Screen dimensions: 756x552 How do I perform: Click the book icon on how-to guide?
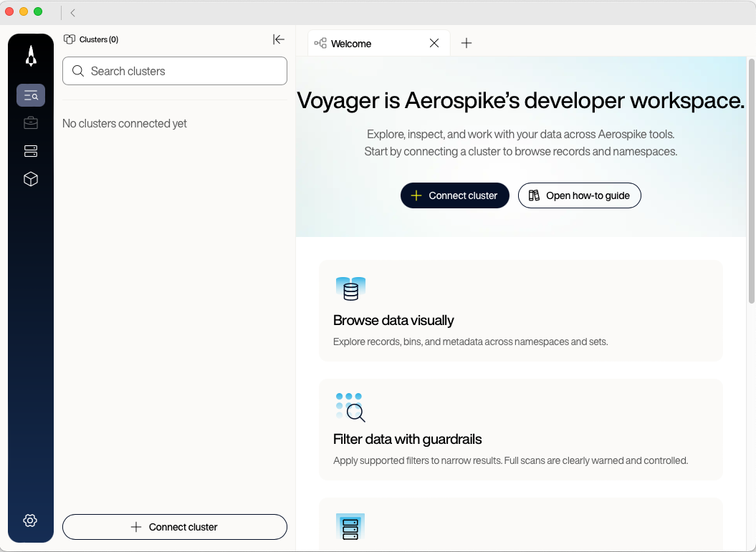pos(534,195)
